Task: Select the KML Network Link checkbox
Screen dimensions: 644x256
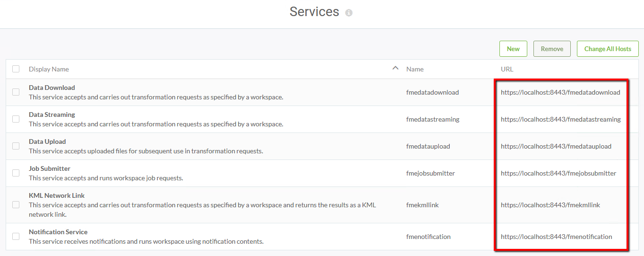Action: pos(16,205)
